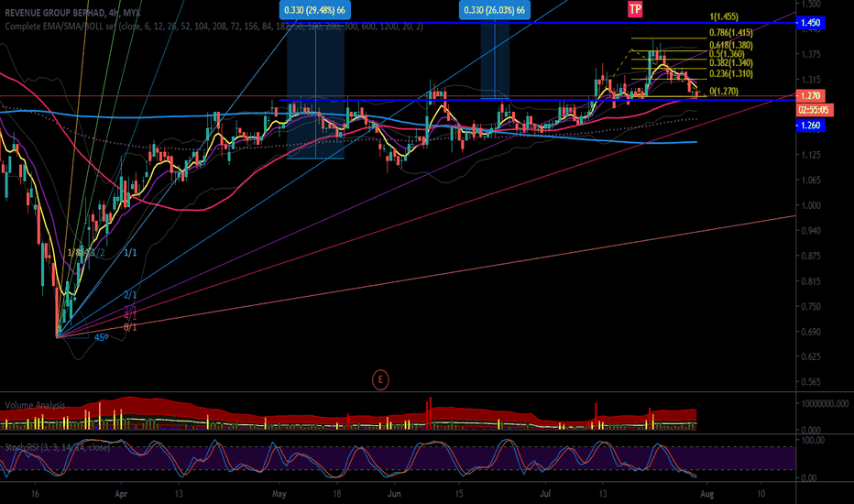Image resolution: width=854 pixels, height=504 pixels.
Task: Open the 'Volume Analysis' indicator label
Action: (35, 405)
